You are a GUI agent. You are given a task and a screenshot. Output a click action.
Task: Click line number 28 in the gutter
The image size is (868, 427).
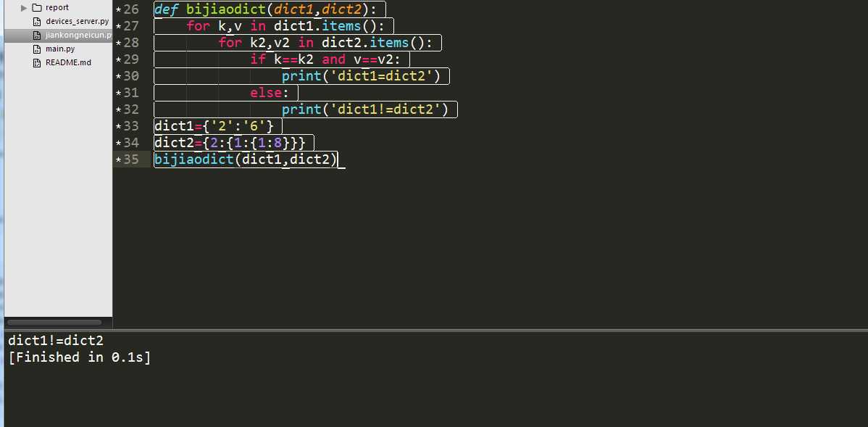click(131, 43)
